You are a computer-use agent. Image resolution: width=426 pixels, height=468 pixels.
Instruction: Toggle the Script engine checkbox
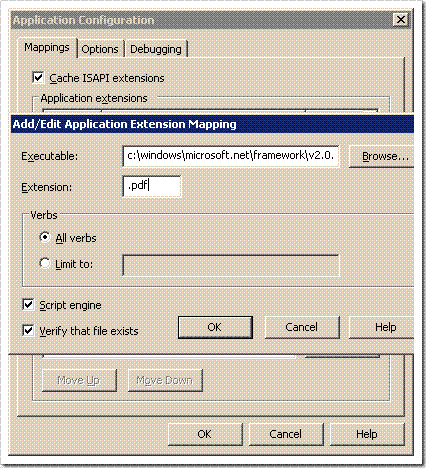point(28,305)
